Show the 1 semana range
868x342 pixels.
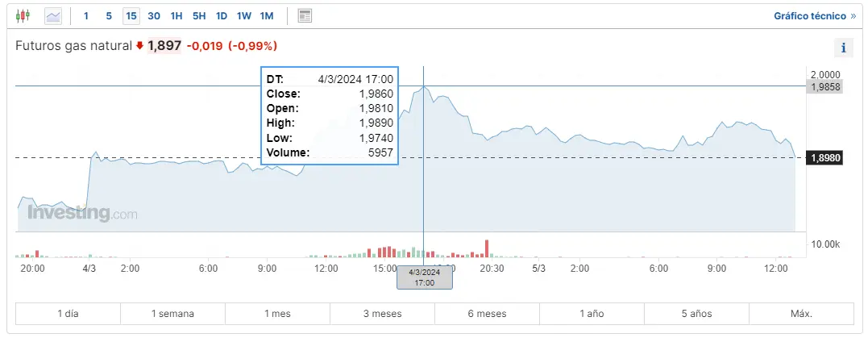pyautogui.click(x=172, y=314)
